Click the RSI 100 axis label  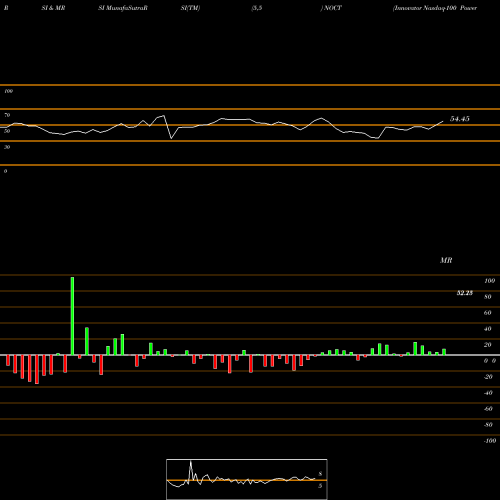(x=8, y=91)
